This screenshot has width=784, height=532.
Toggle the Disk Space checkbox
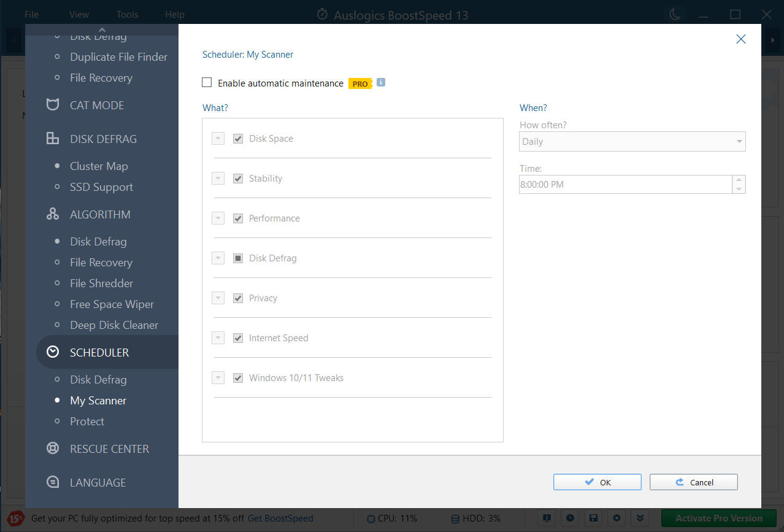pos(238,139)
